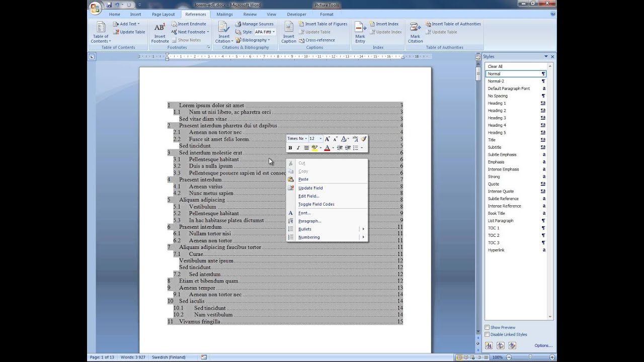Apply red font color on mini toolbar
The image size is (644, 362).
(x=327, y=148)
